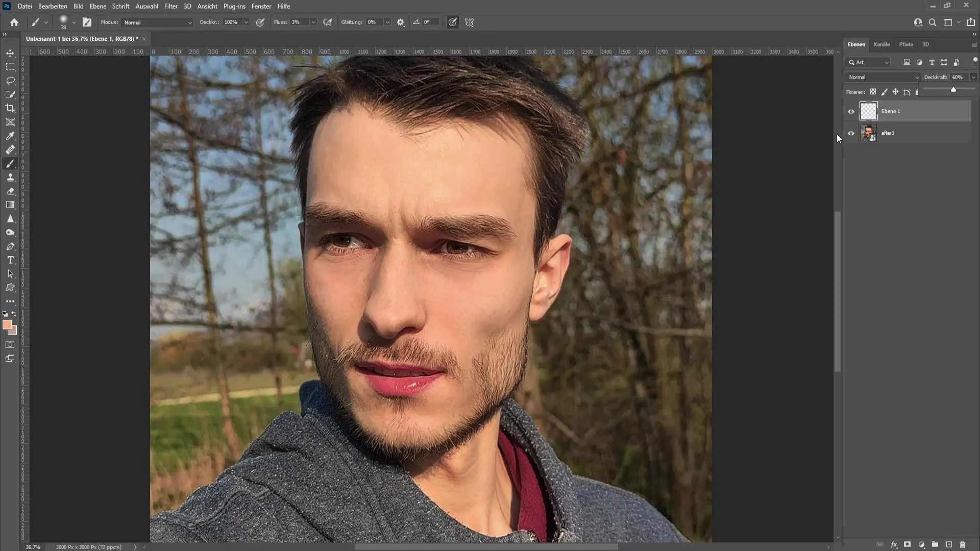980x551 pixels.
Task: Select the Lasso tool
Action: pos(10,80)
